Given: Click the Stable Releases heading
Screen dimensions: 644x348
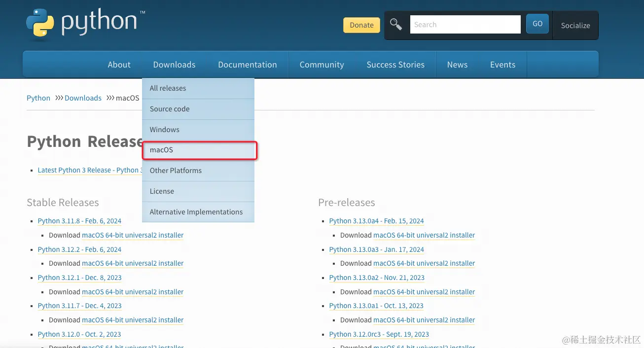Looking at the screenshot, I should click(63, 203).
